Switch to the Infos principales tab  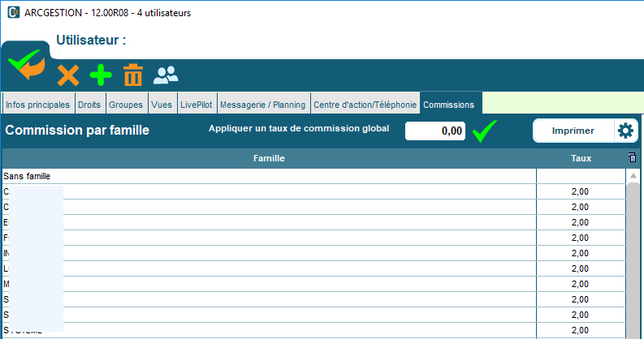[x=37, y=105]
